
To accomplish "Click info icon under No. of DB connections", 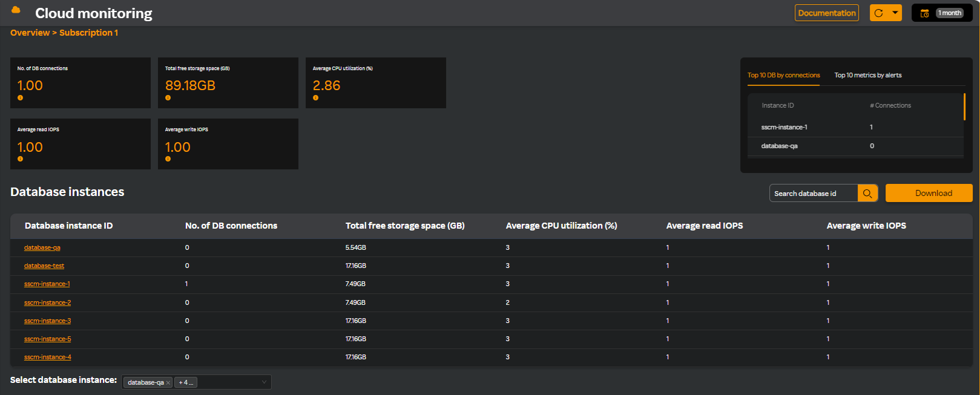I will pos(20,97).
